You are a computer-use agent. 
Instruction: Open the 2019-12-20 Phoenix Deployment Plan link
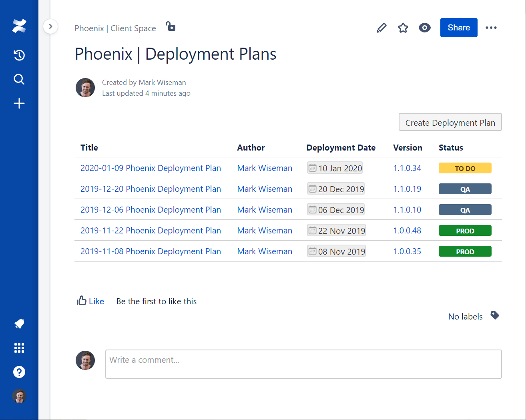(x=151, y=189)
